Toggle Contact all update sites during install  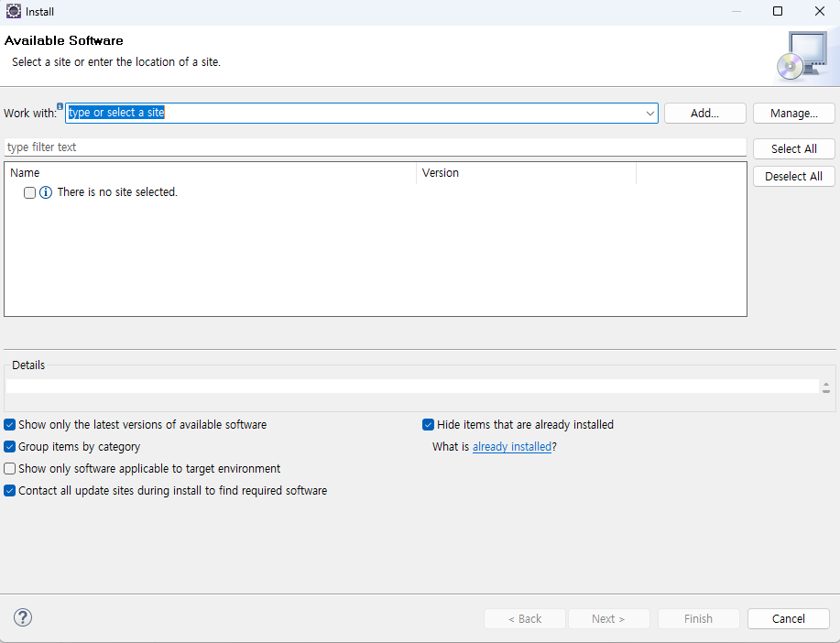[x=10, y=491]
